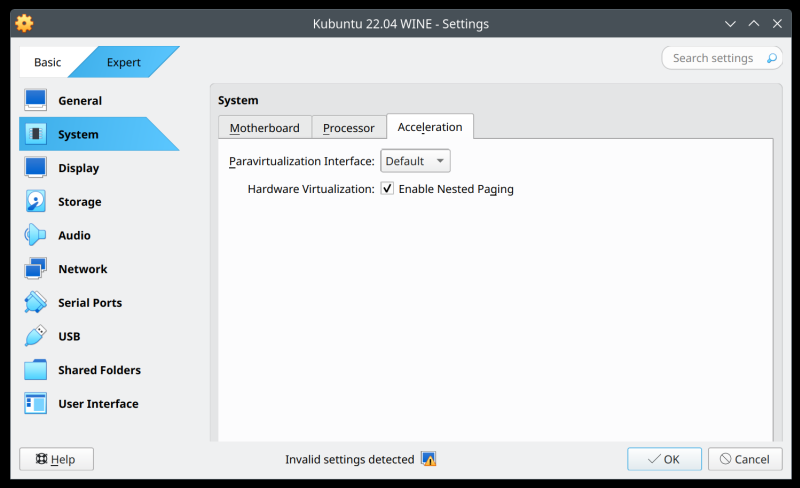Click the Invalid settings detected message

pos(349,459)
